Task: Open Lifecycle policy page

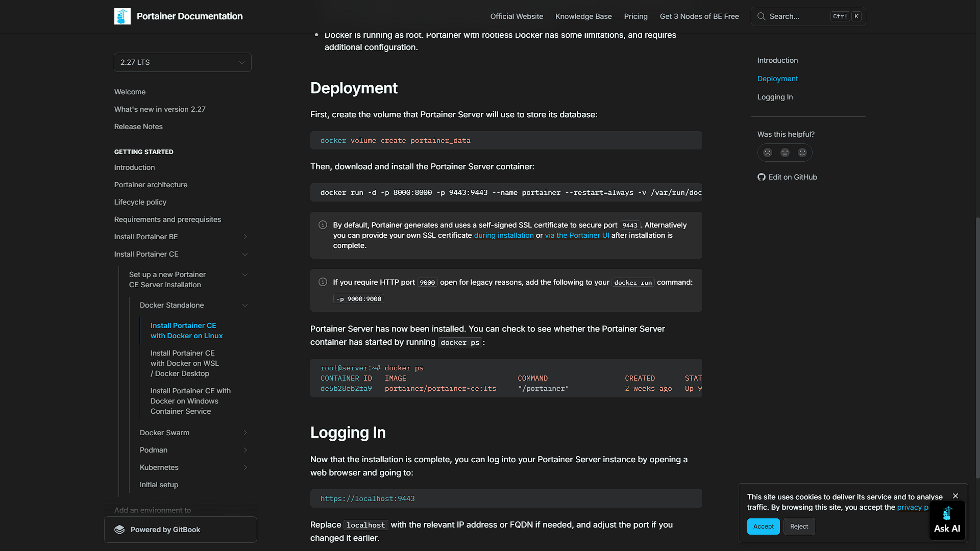Action: [140, 202]
